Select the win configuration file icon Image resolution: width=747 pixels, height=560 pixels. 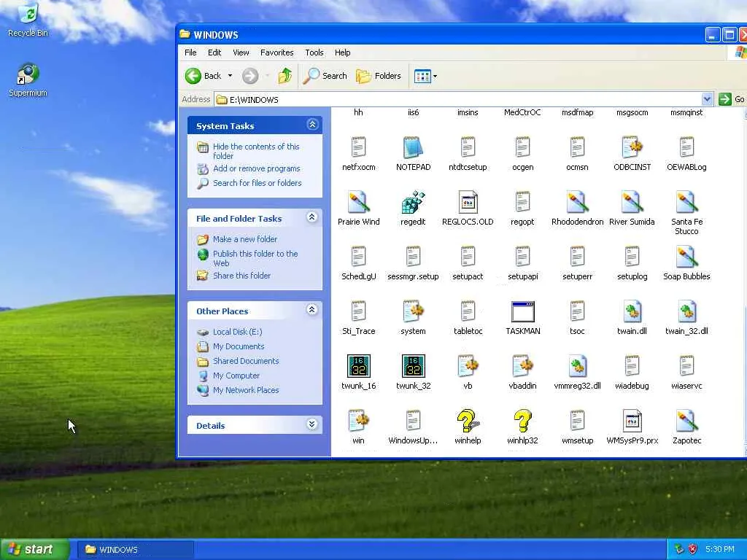(358, 421)
